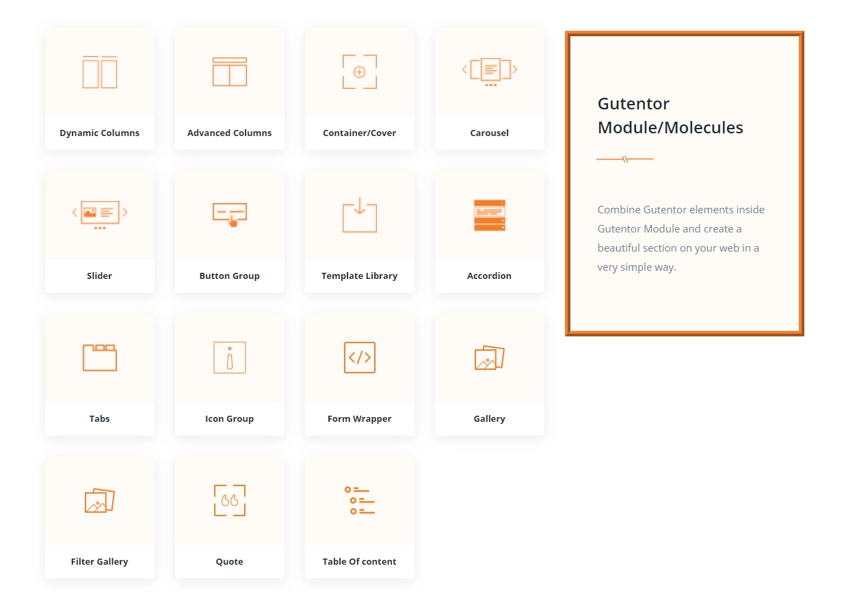Screen dimensions: 857x616
Task: Click the Tabs folder icon
Action: click(x=100, y=358)
